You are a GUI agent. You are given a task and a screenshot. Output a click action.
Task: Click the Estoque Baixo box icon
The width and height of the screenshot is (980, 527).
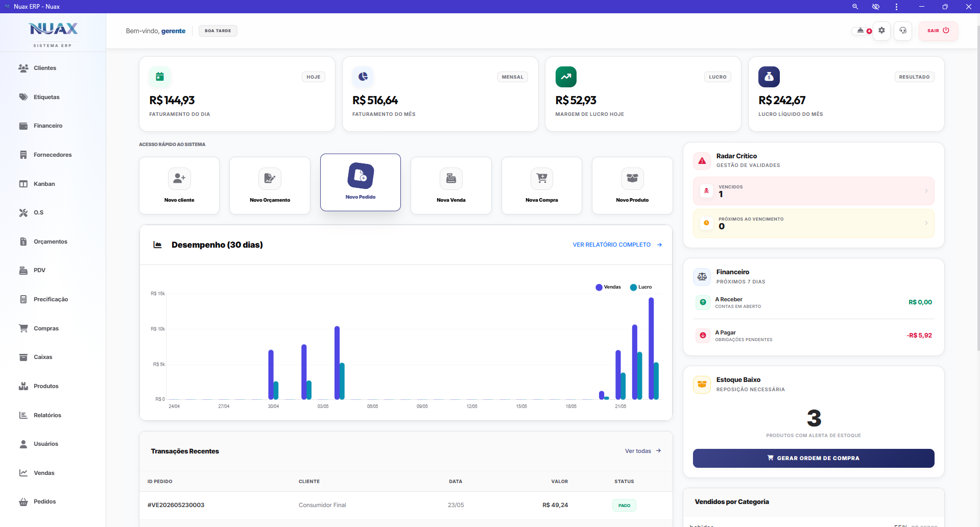pyautogui.click(x=702, y=384)
